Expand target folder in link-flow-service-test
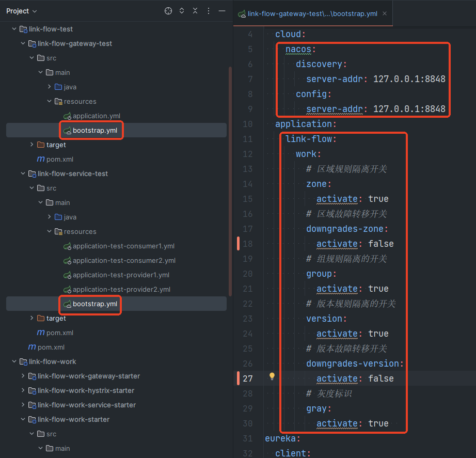The height and width of the screenshot is (458, 476). click(32, 318)
